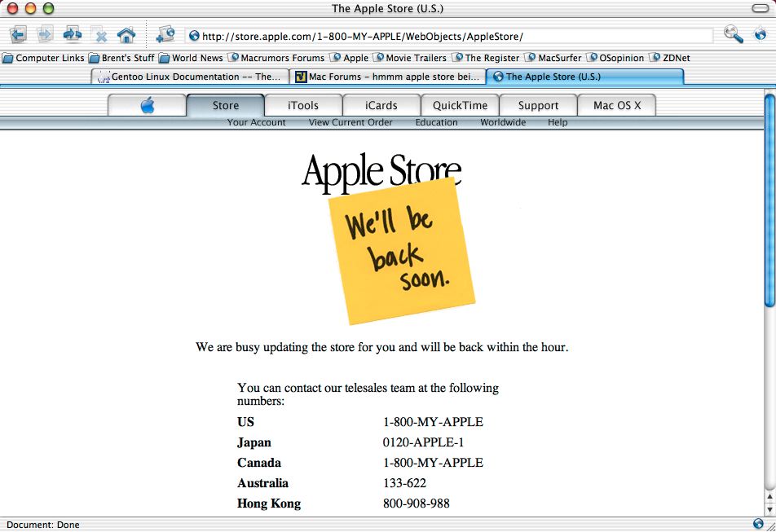
Task: Open ZDNet bookmark
Action: click(669, 58)
